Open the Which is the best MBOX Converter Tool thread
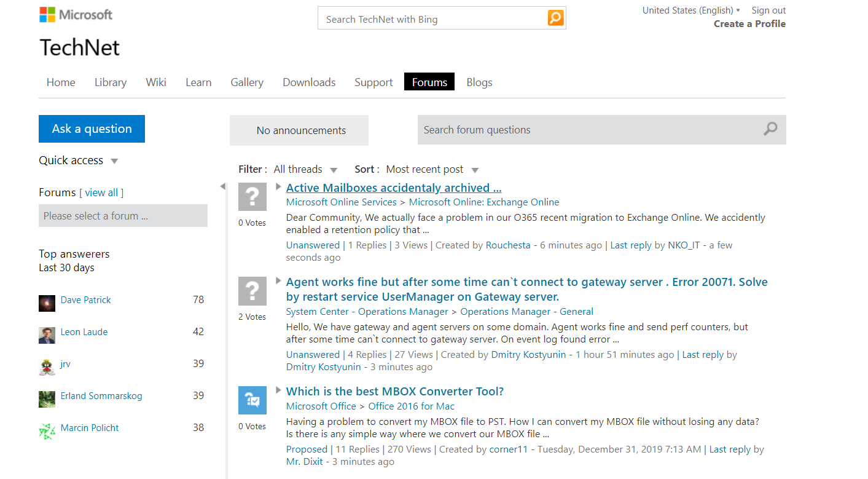The image size is (868, 479). tap(395, 391)
